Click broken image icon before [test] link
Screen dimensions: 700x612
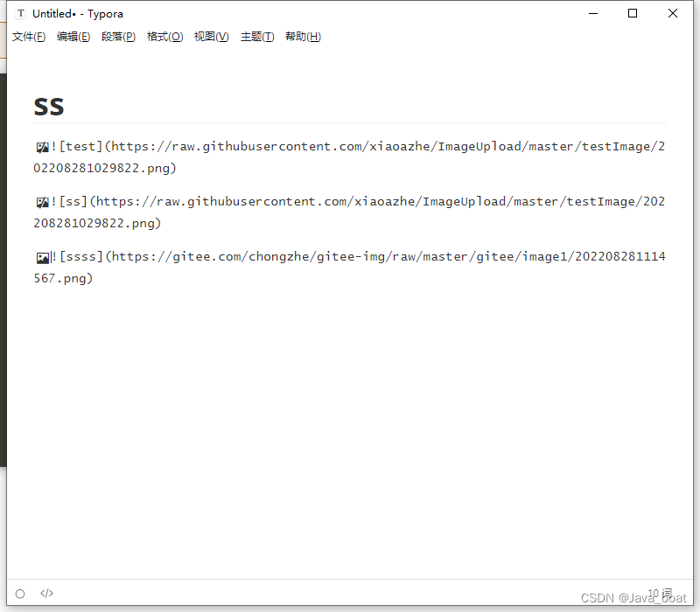(42, 147)
